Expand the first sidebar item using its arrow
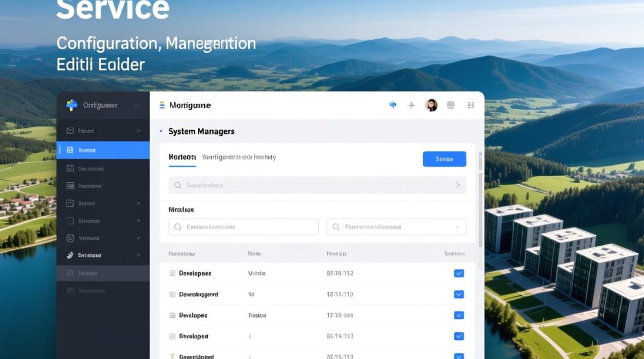This screenshot has height=359, width=644. tap(138, 130)
